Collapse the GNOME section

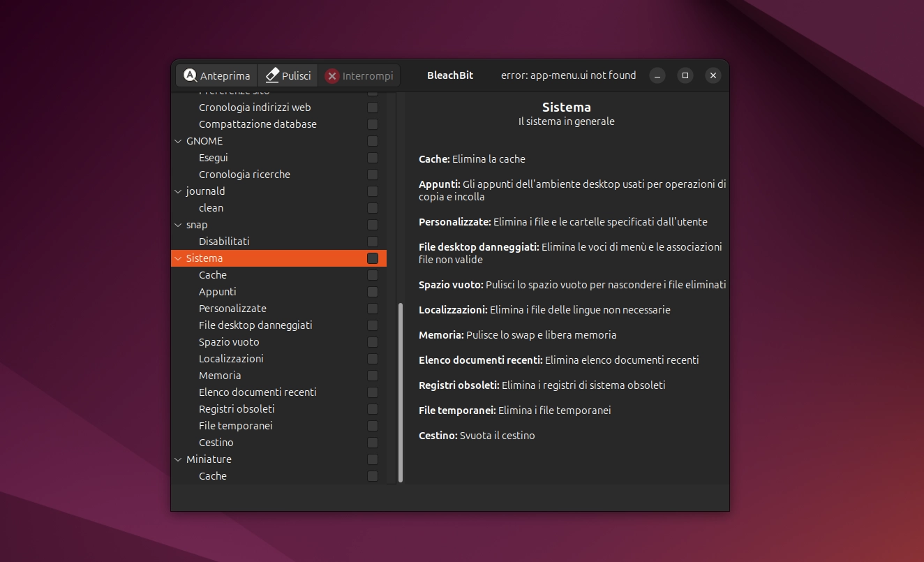click(x=177, y=141)
